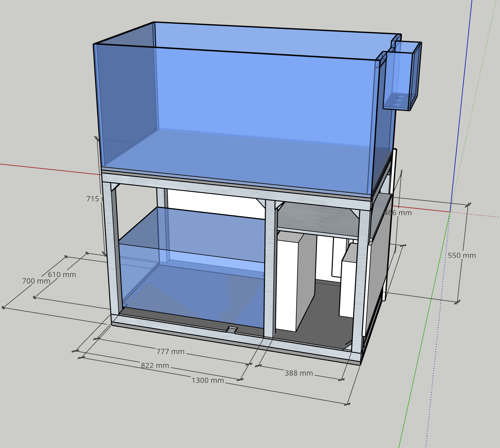Click the notch in bottom frame rail
Screen dimensions: 500x448
(232, 330)
